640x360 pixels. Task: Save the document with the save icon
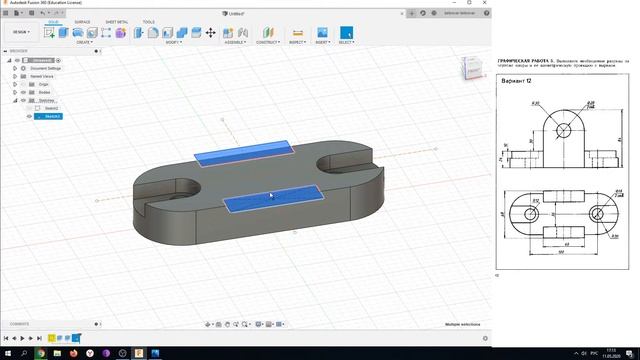pyautogui.click(x=31, y=13)
